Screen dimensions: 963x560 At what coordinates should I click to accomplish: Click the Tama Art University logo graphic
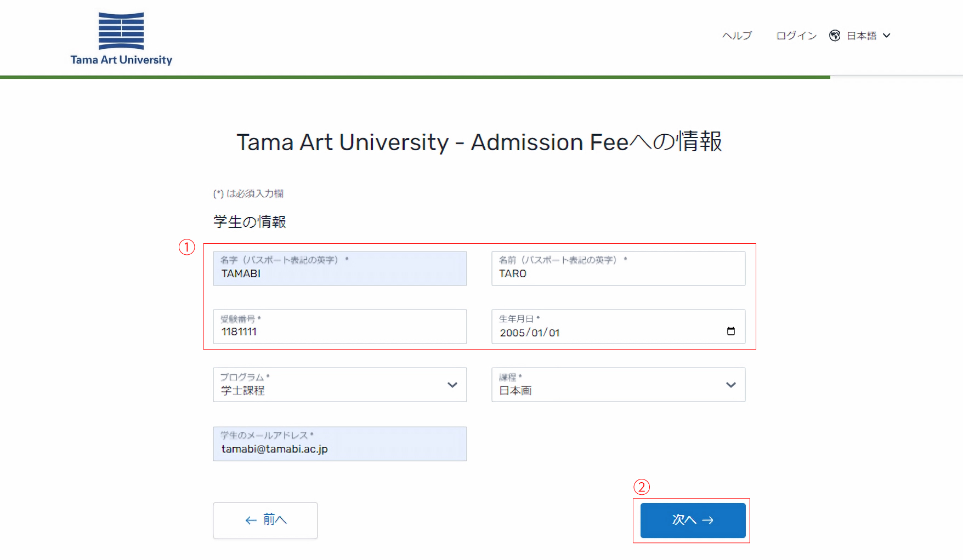coord(121,31)
